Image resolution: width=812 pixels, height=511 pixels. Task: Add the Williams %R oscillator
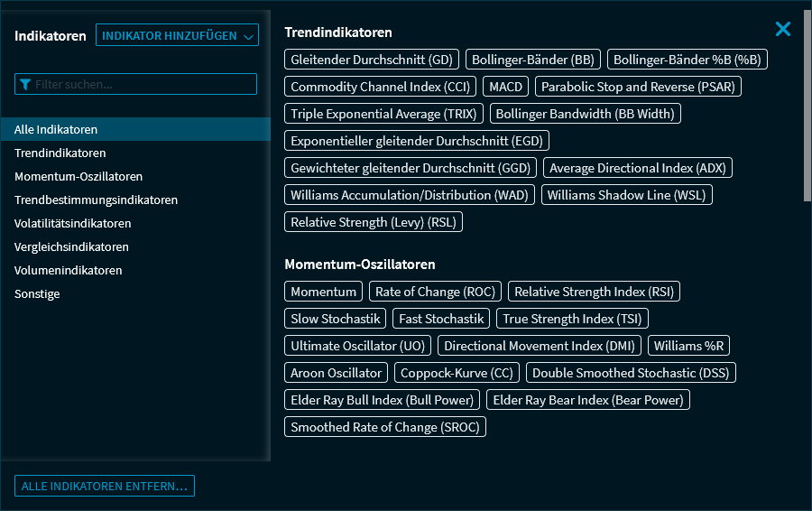tap(690, 346)
